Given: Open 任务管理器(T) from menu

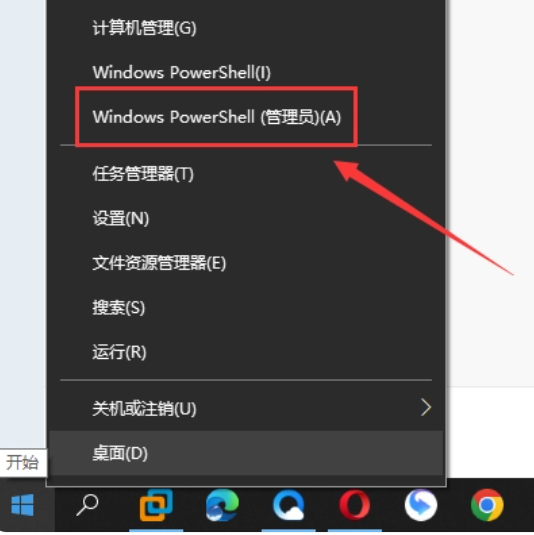Looking at the screenshot, I should [246, 174].
